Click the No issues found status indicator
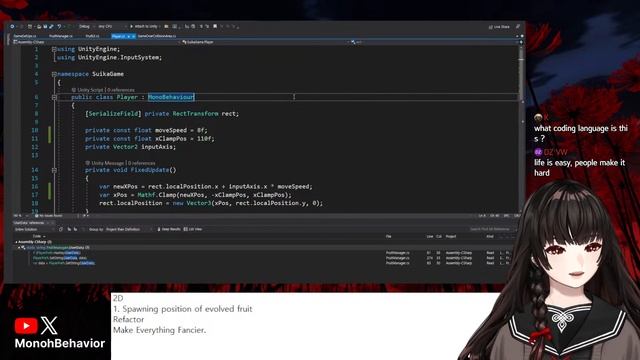Image resolution: width=640 pixels, height=360 pixels. [x=49, y=216]
